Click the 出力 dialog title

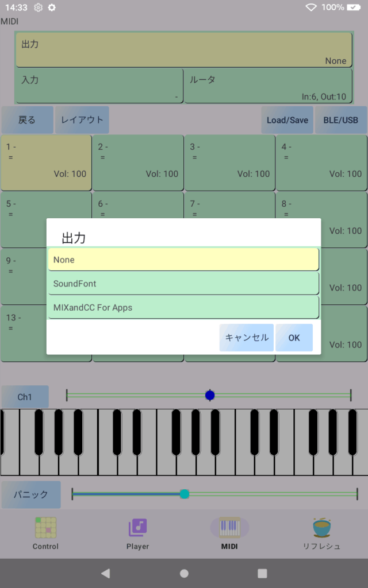[74, 238]
